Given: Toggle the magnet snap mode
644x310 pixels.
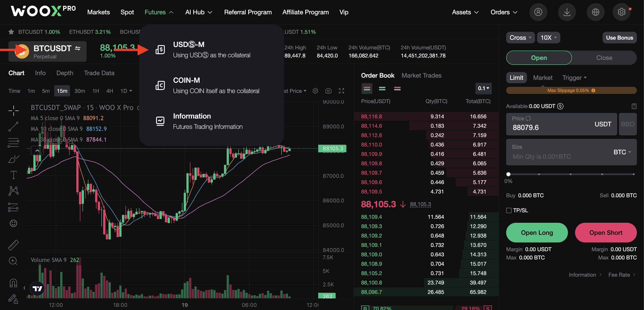Looking at the screenshot, I should [13, 283].
